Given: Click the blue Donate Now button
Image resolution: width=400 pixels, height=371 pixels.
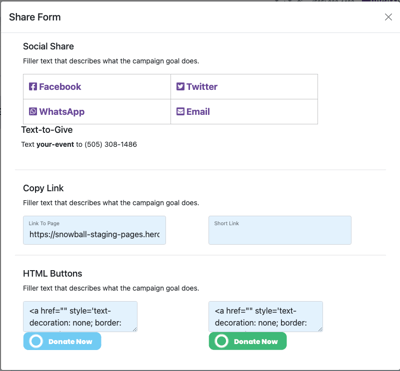Looking at the screenshot, I should [62, 341].
